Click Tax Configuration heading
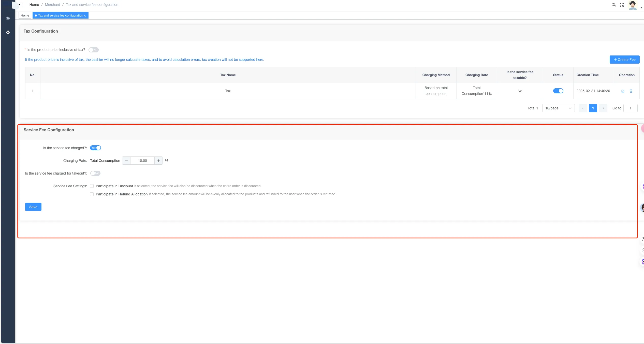Viewport: 644px width, 344px height. 41,31
